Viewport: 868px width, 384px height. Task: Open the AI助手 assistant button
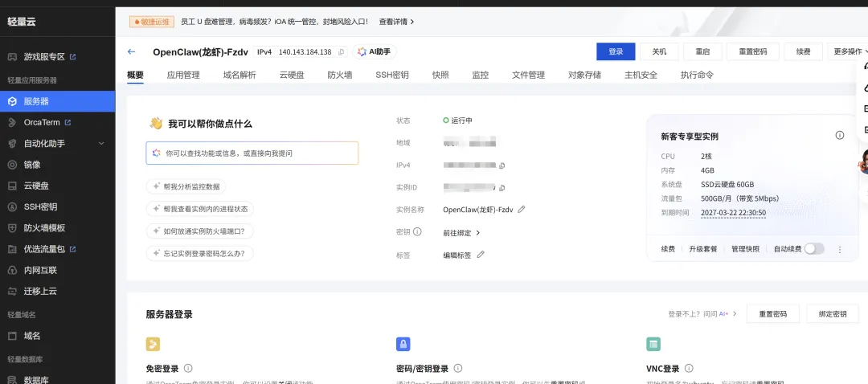pos(375,51)
